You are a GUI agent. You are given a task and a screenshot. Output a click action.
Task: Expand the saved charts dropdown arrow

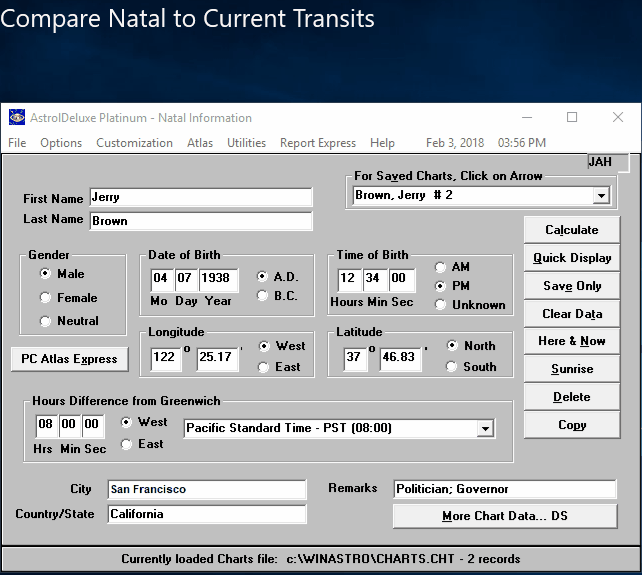pyautogui.click(x=601, y=196)
